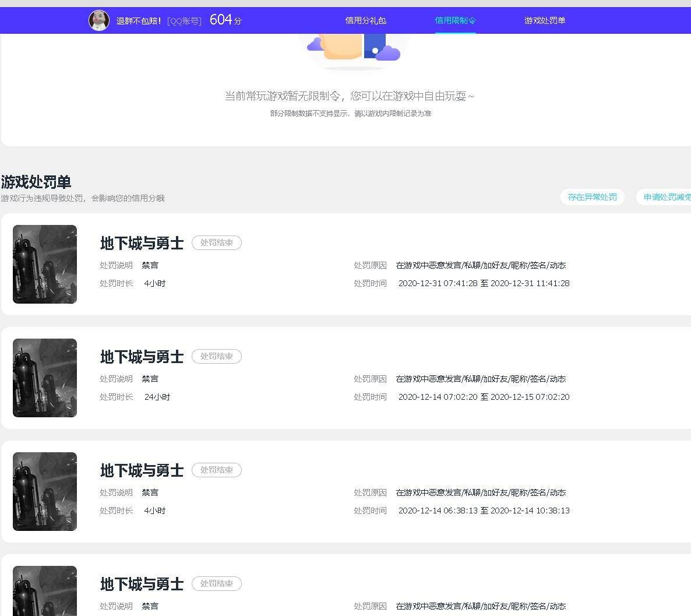The width and height of the screenshot is (691, 616).
Task: Select 地下城与勇士 title in the 24小时 record
Action: click(142, 357)
